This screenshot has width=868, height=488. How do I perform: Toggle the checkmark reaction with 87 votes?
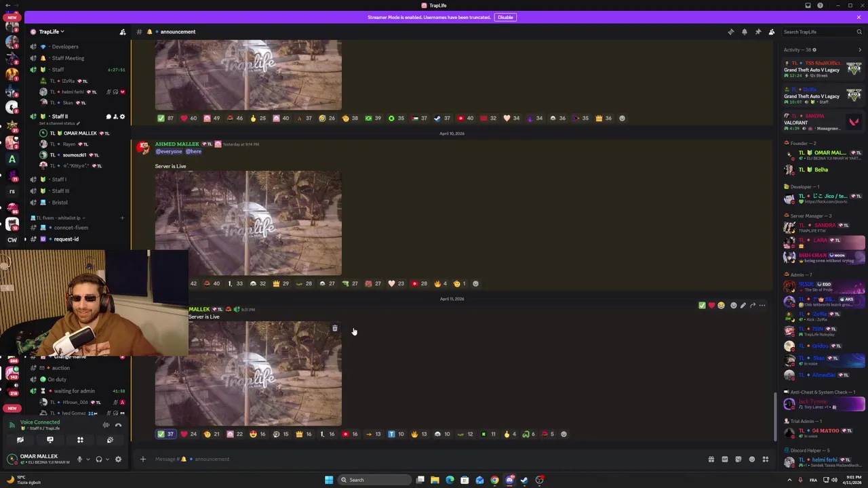(165, 118)
